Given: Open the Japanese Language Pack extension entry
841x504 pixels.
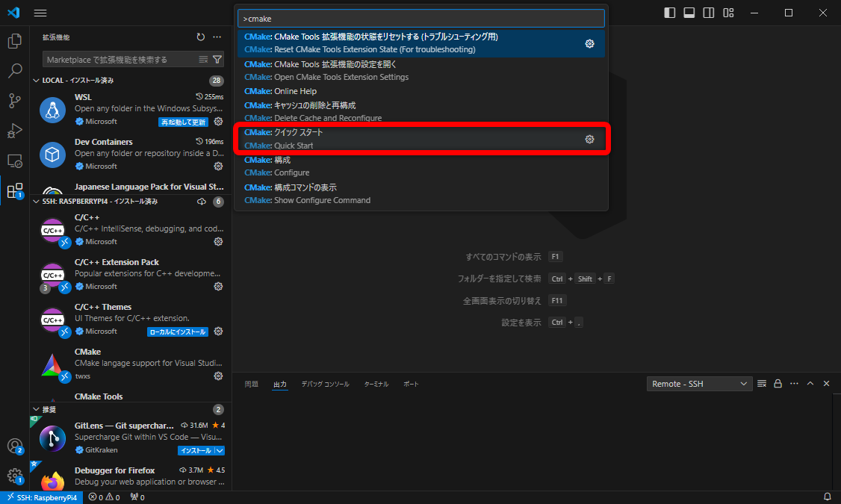Looking at the screenshot, I should pyautogui.click(x=131, y=187).
